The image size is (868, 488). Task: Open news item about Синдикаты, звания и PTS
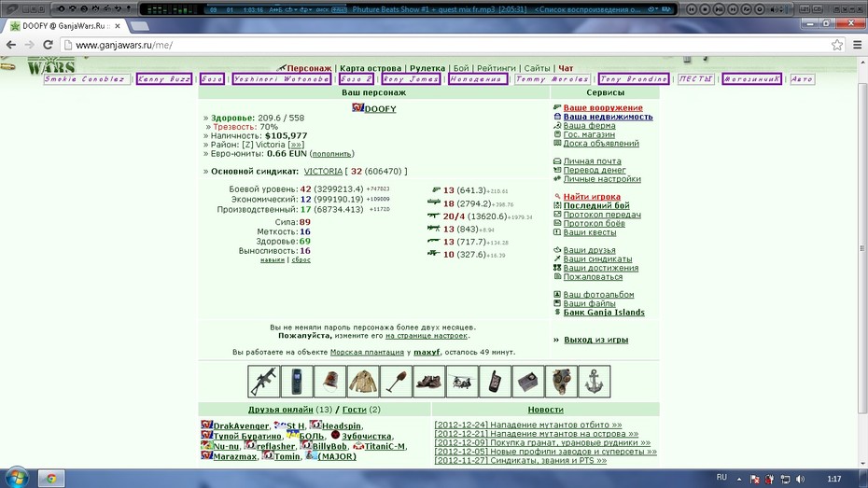tap(521, 460)
